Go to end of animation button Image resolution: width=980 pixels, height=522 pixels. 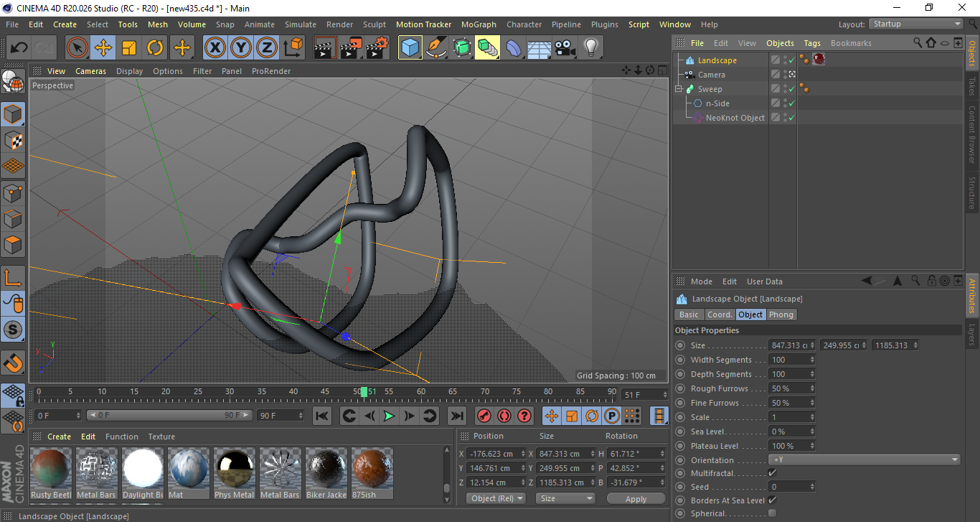coord(456,416)
